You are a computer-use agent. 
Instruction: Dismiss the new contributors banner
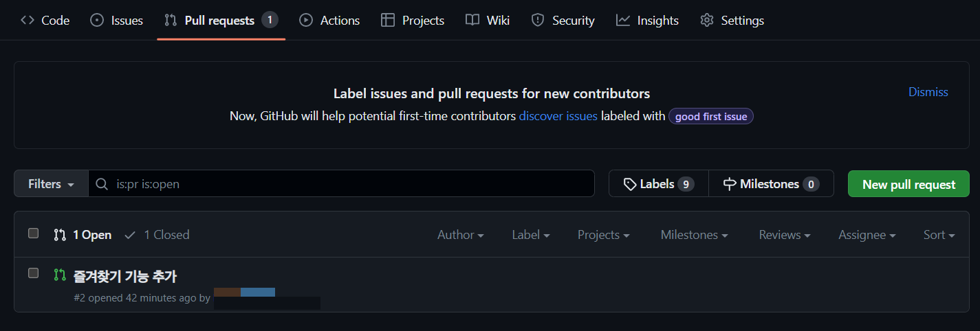tap(928, 92)
